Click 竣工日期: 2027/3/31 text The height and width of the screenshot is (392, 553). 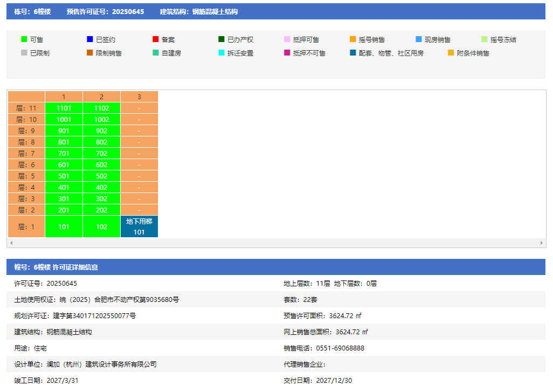point(46,380)
